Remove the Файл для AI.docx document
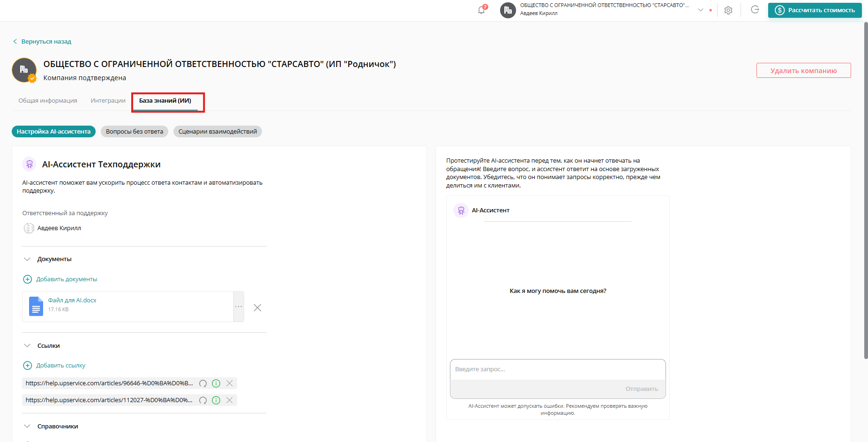The width and height of the screenshot is (868, 442). point(257,307)
